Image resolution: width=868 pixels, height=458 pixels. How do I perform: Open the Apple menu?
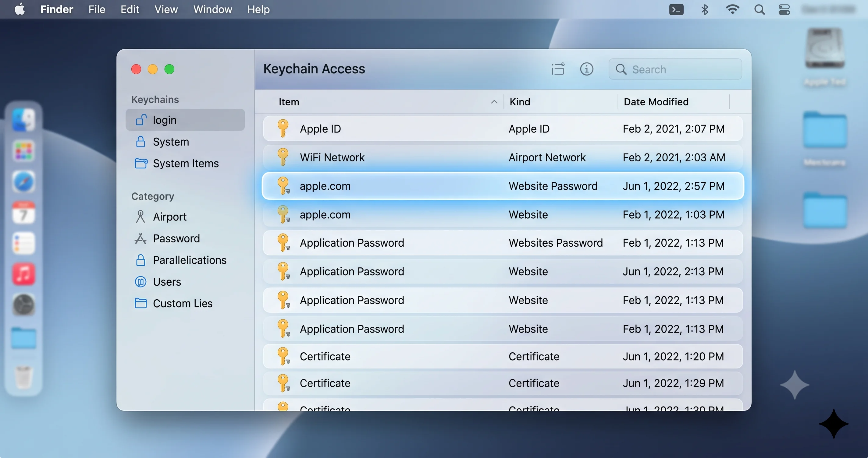tap(20, 9)
